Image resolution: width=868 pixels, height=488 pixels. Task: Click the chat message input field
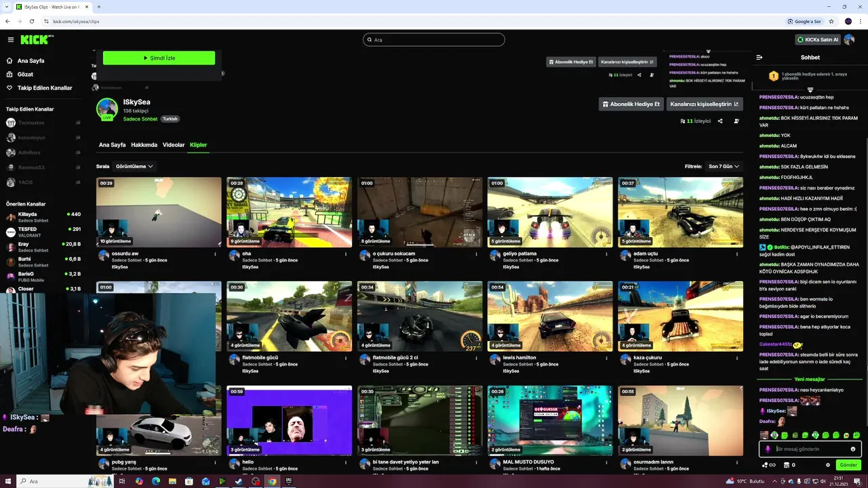(810, 449)
